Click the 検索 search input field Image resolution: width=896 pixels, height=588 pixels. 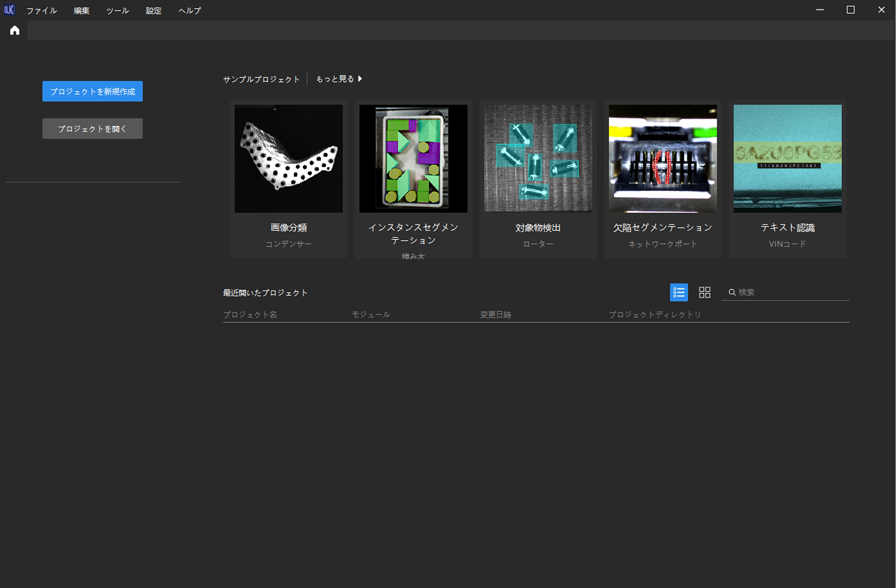coord(791,292)
